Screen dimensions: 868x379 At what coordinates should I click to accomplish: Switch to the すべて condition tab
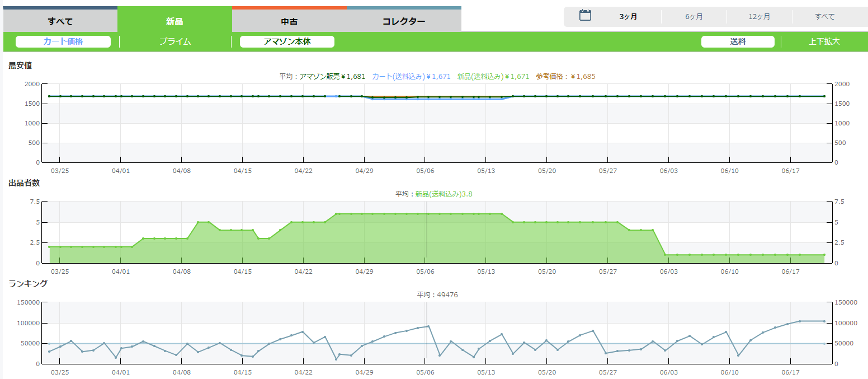[60, 22]
